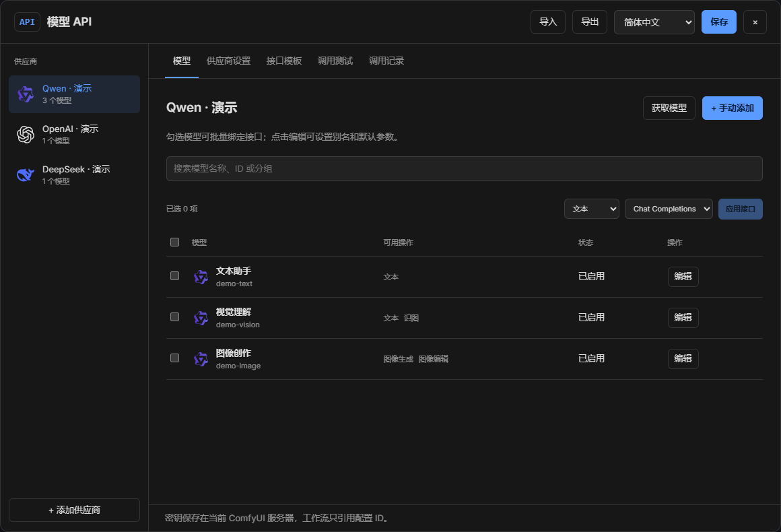781x532 pixels.
Task: Close the 模型 API dialog with ×
Action: pyautogui.click(x=755, y=22)
